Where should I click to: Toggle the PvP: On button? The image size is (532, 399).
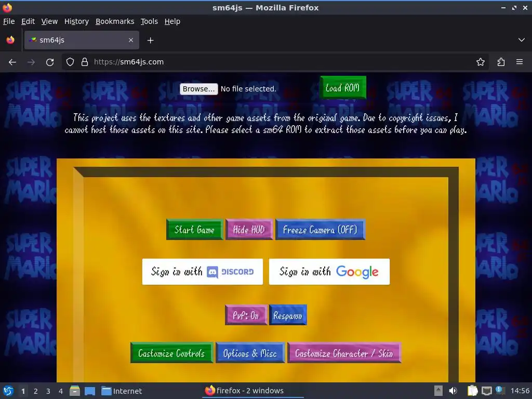coord(246,315)
